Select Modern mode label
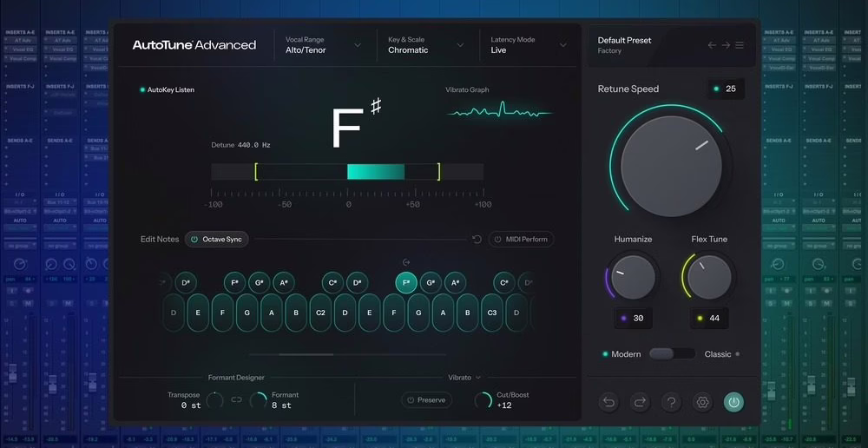The image size is (868, 448). coord(626,354)
